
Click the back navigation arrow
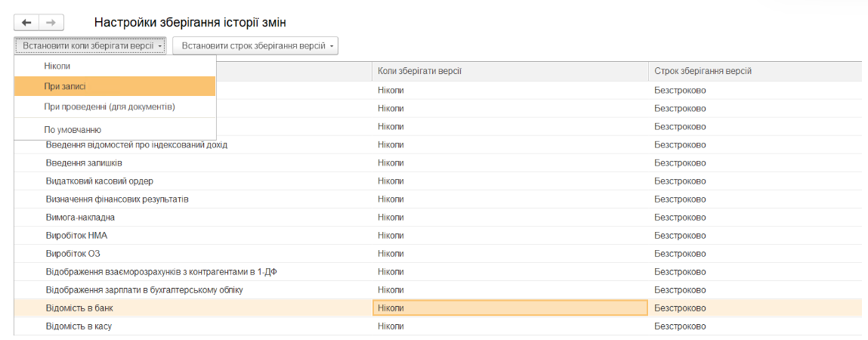click(26, 23)
